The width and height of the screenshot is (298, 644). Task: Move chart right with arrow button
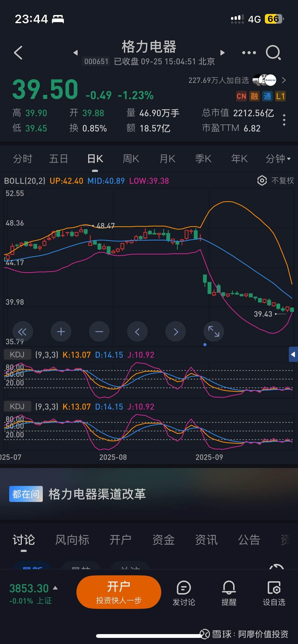[175, 332]
